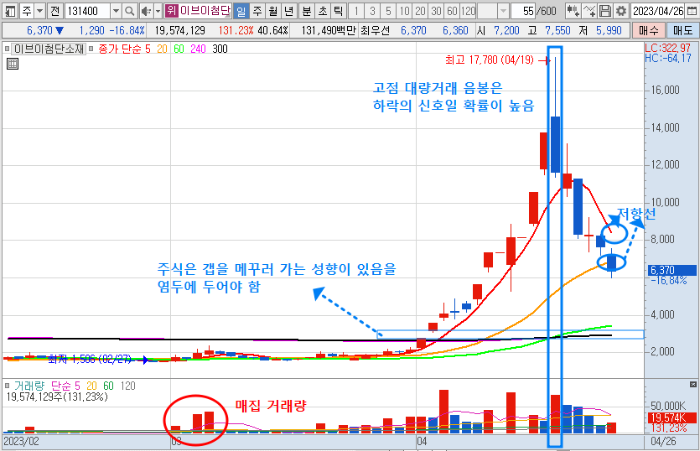Click the chart title 이브이첨단소재 label
This screenshot has height=451, width=700.
pyautogui.click(x=48, y=49)
